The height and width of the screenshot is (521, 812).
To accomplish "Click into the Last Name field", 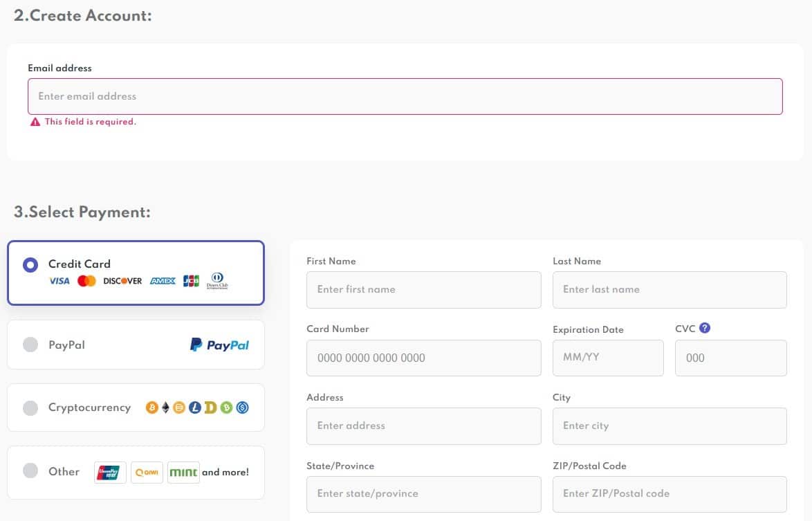I will (670, 290).
